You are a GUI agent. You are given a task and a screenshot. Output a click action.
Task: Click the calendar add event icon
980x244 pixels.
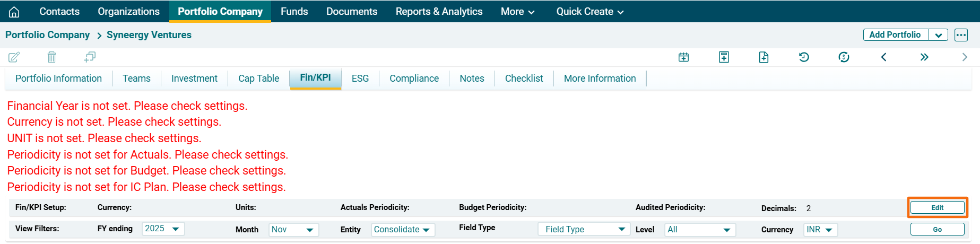pos(683,57)
